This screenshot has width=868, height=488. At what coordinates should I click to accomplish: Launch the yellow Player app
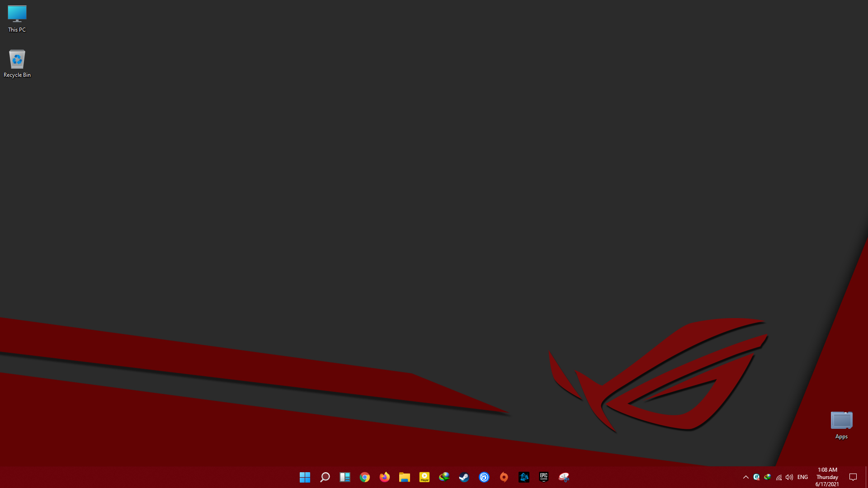pos(425,477)
